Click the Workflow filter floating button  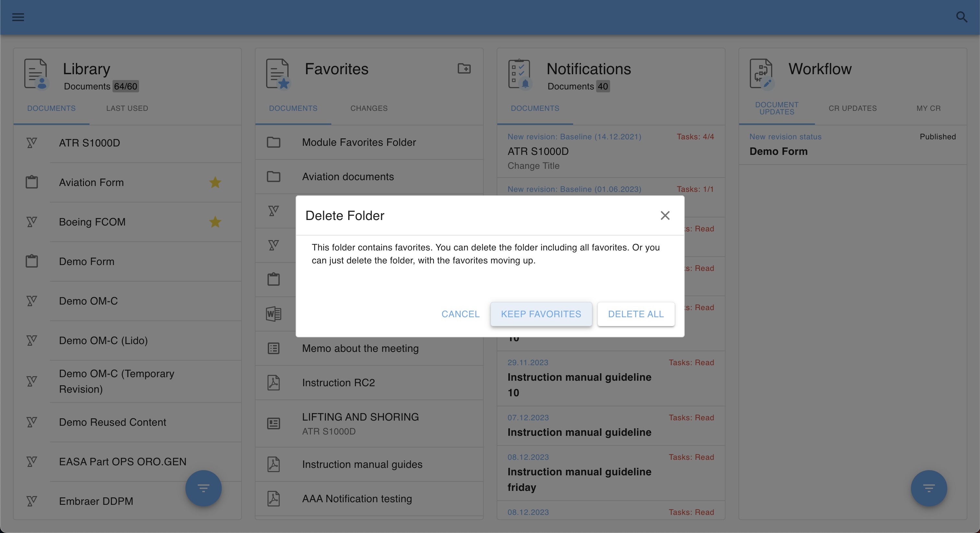click(x=929, y=488)
